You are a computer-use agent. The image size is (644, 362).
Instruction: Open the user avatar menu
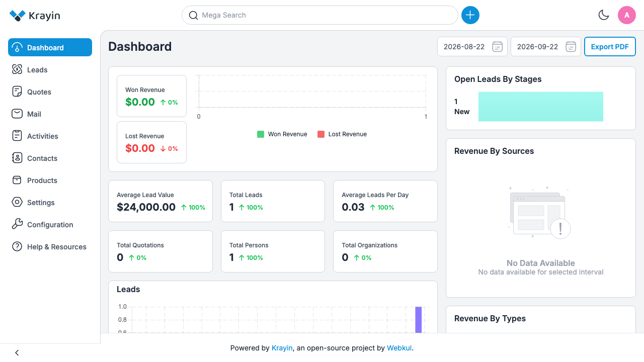627,15
